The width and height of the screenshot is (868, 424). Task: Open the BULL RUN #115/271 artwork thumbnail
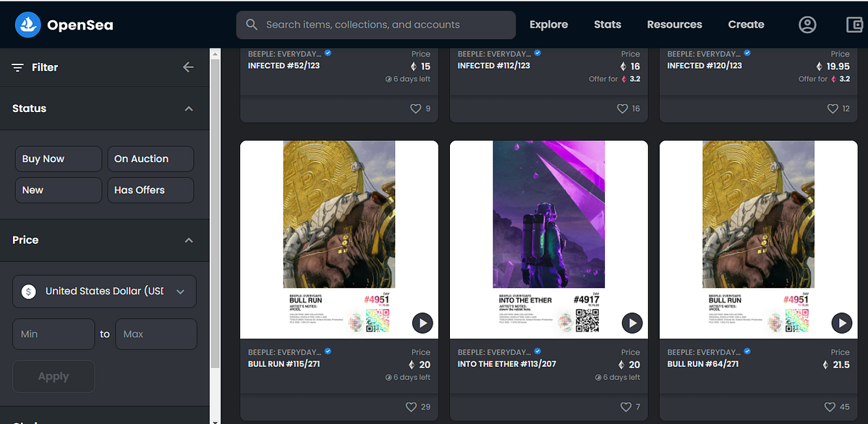point(339,239)
